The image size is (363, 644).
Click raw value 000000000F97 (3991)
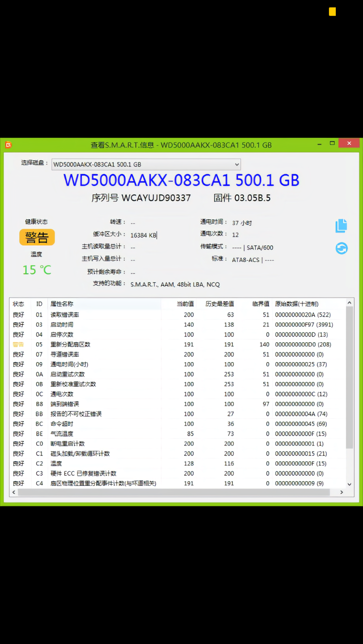[x=304, y=325]
